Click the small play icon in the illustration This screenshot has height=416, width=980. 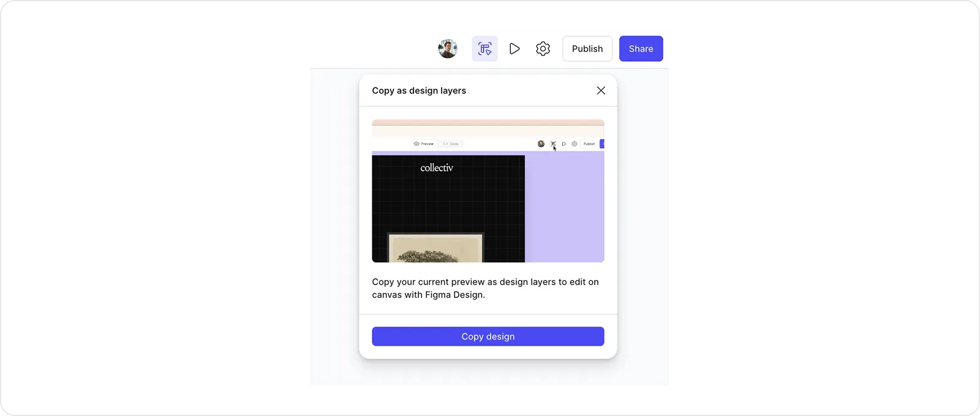pos(564,144)
